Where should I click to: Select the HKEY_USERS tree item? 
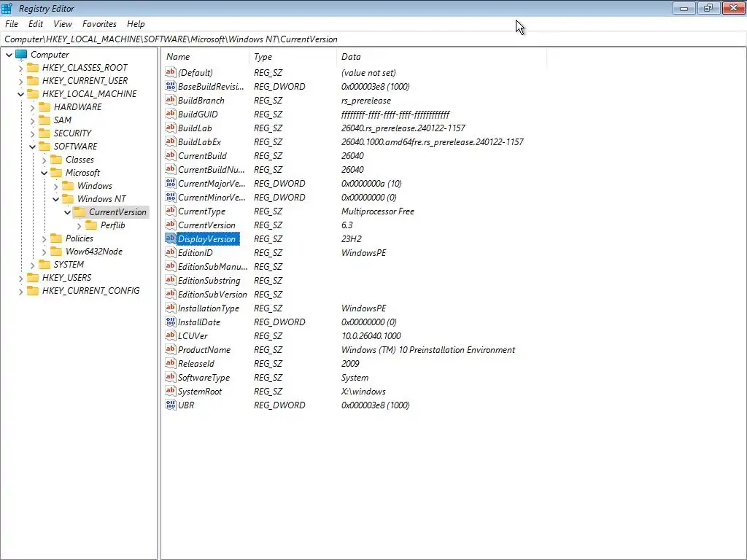66,277
